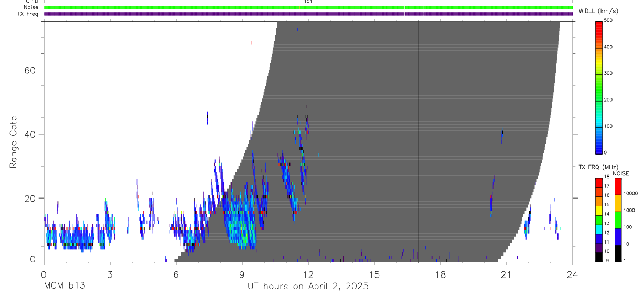
Task: Click the "Noise" row label
Action: click(32, 7)
